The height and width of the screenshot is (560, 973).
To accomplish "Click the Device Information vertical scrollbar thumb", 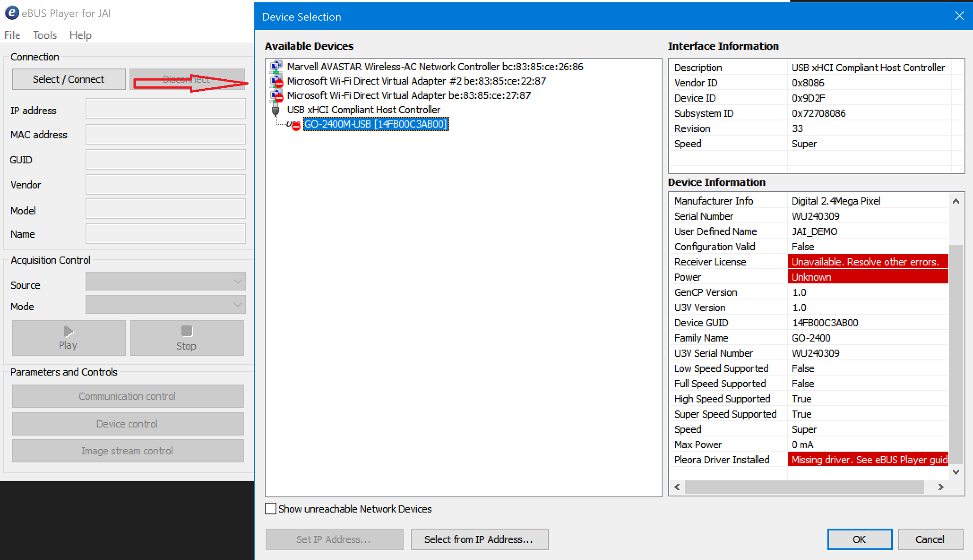I will pyautogui.click(x=956, y=354).
